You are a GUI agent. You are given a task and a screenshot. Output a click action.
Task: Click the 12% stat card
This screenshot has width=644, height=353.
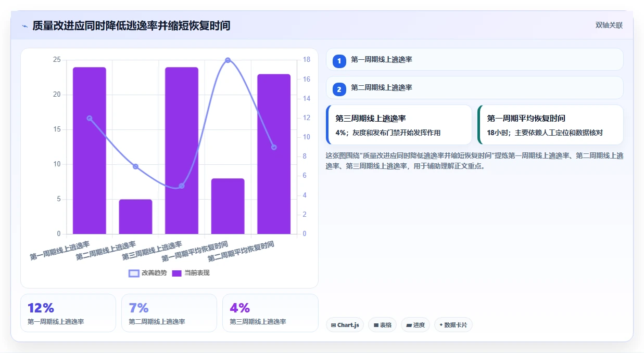click(68, 313)
